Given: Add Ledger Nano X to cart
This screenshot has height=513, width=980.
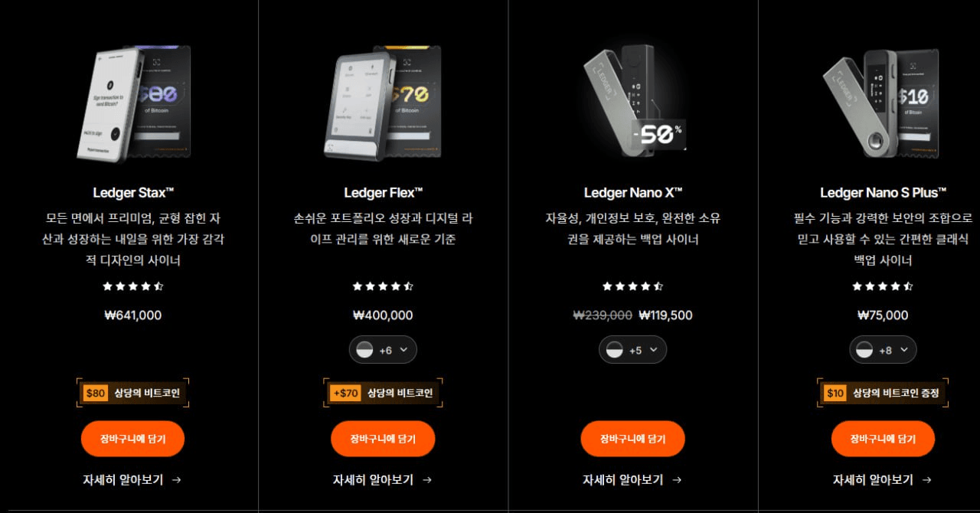Looking at the screenshot, I should click(632, 439).
